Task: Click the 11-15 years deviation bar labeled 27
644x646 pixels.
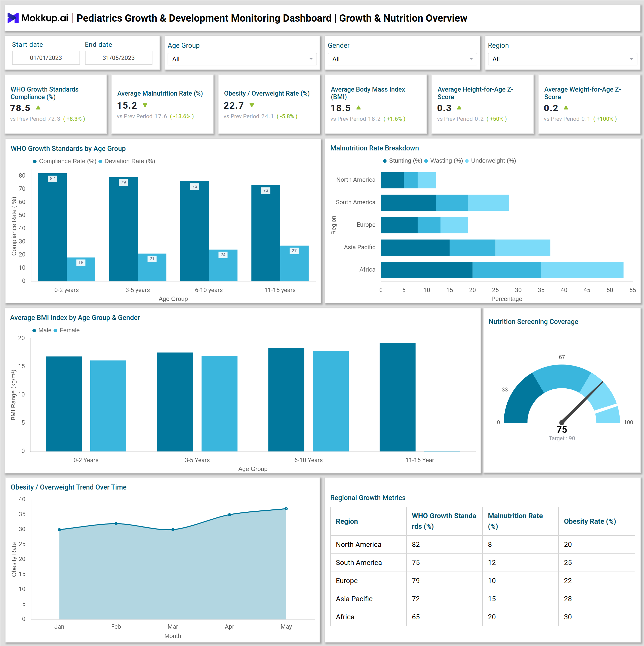Action: point(294,263)
